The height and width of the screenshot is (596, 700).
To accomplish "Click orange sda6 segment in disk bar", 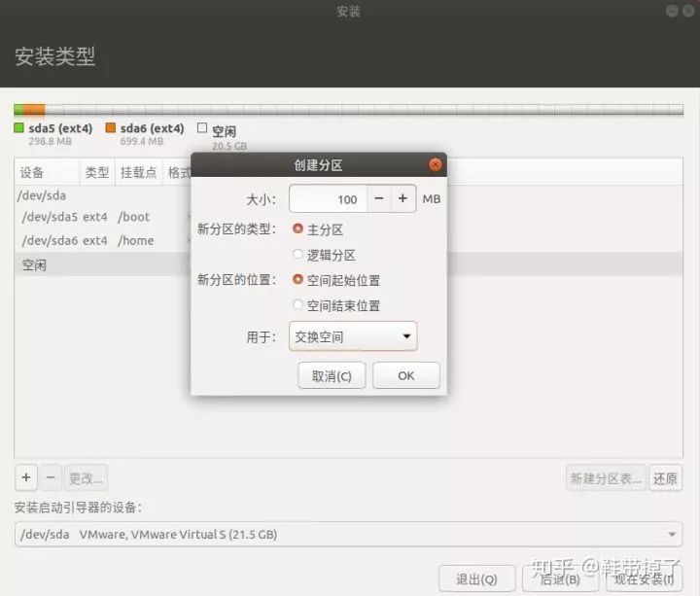I will (34, 109).
